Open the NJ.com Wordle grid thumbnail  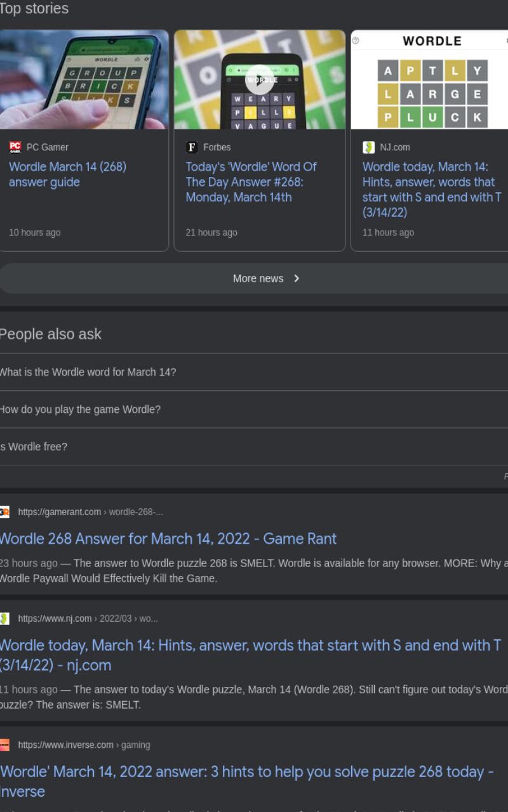pos(430,80)
